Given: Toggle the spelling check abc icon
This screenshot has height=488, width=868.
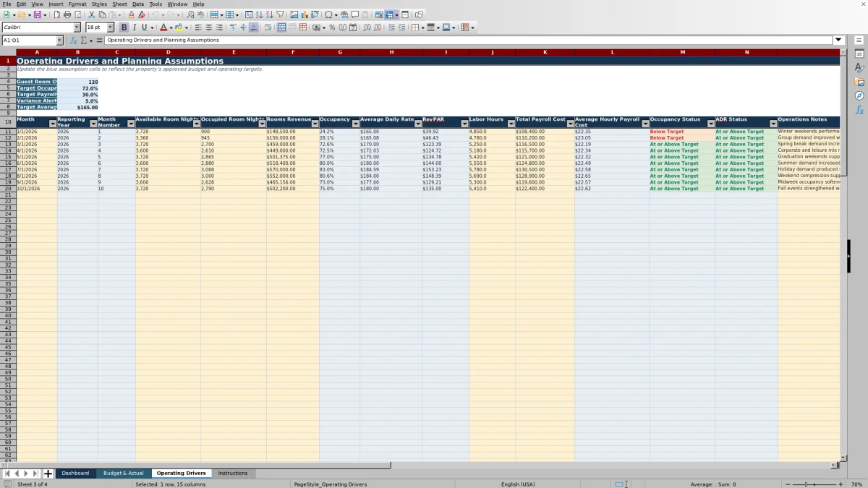Looking at the screenshot, I should tap(200, 14).
